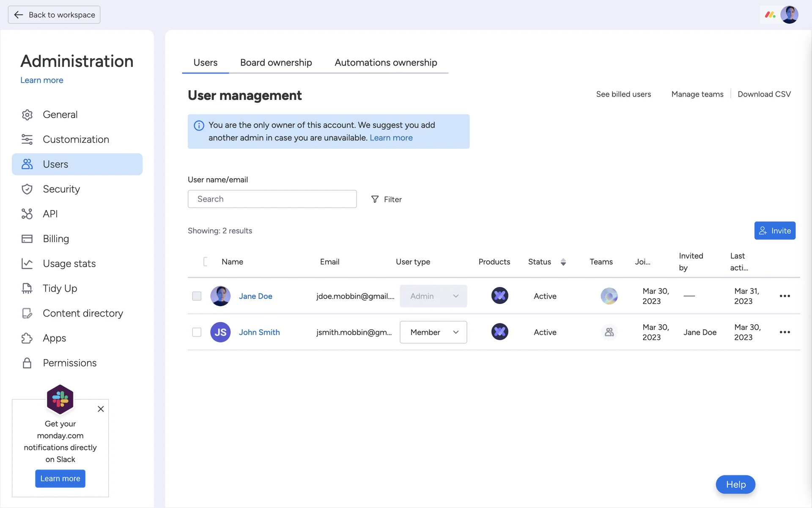Toggle the select-all checkbox in table header
The image size is (812, 508).
click(x=206, y=262)
